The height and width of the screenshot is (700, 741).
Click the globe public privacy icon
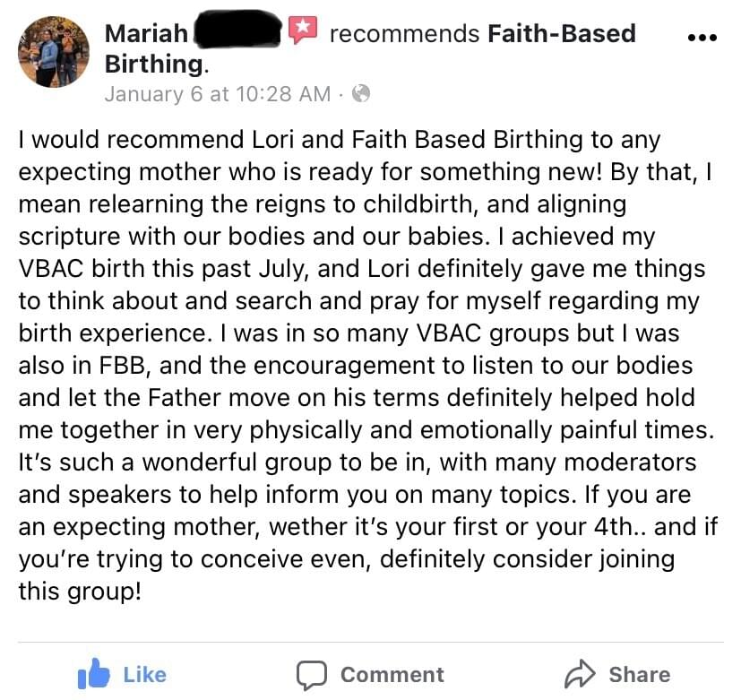(360, 93)
